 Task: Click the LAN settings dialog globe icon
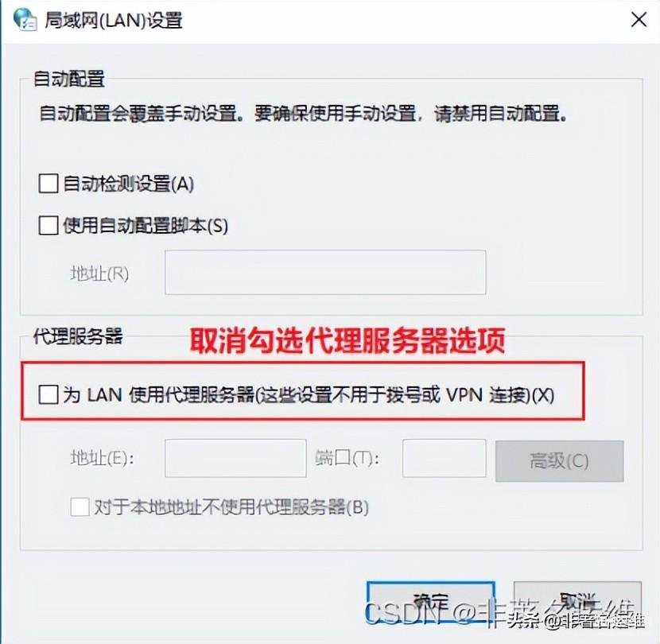pos(25,19)
